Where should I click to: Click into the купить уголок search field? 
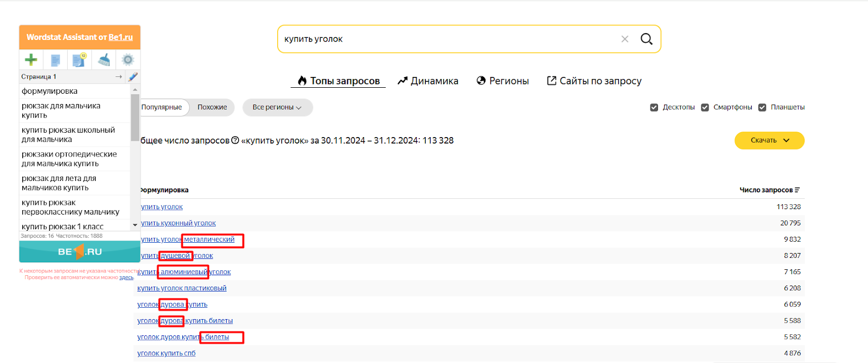pyautogui.click(x=445, y=39)
